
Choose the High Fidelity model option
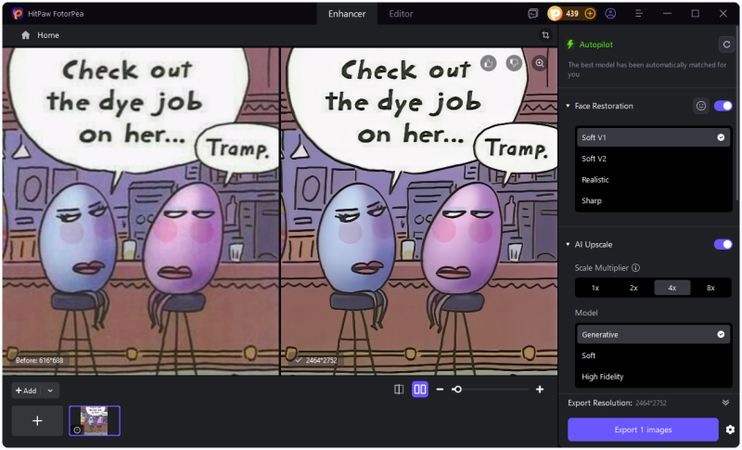click(x=603, y=377)
